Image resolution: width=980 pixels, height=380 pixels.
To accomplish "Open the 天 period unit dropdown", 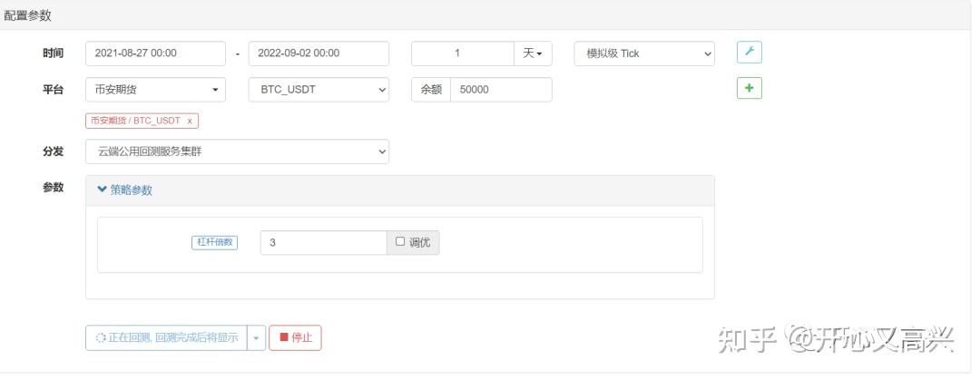I will click(533, 54).
